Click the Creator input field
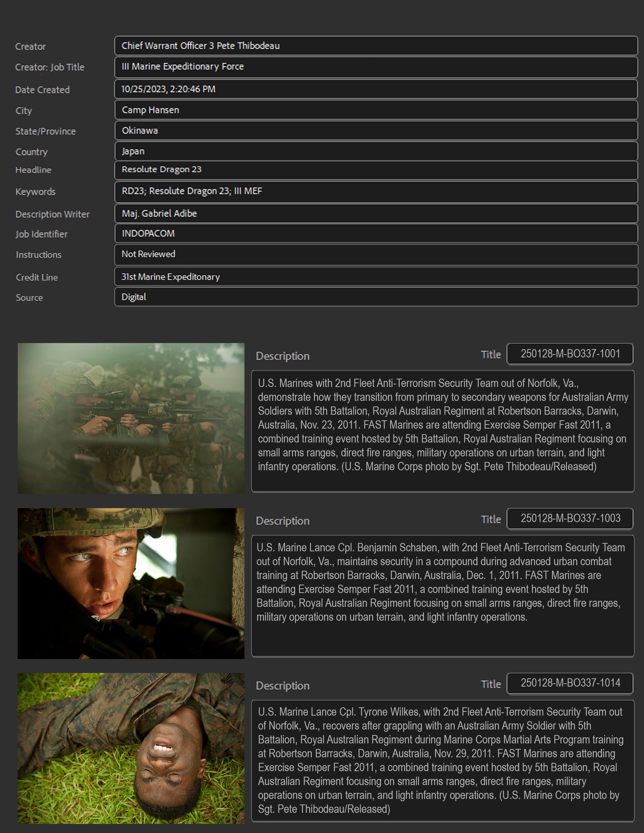 pos(376,46)
